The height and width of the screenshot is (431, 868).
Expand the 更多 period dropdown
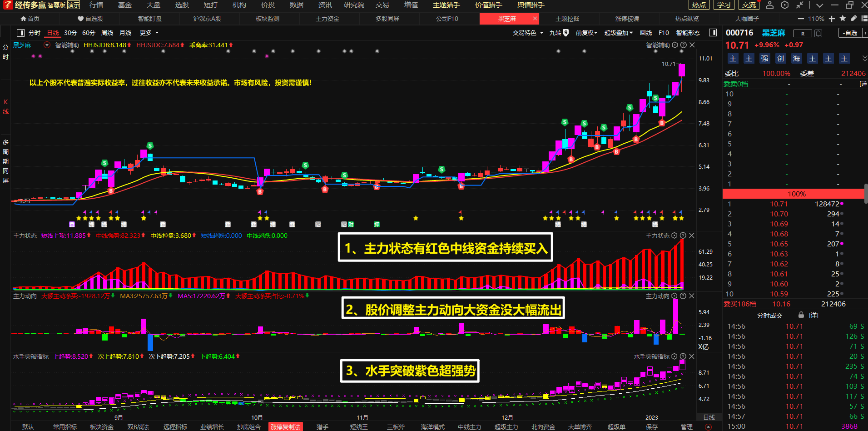149,33
